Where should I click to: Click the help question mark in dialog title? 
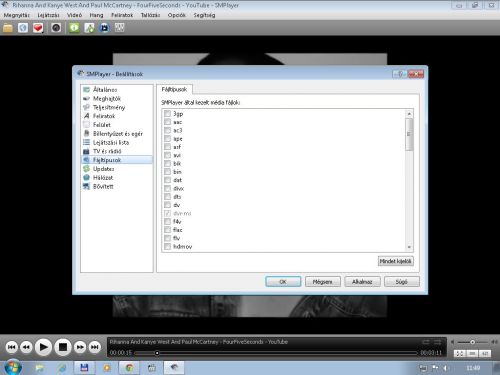[400, 74]
